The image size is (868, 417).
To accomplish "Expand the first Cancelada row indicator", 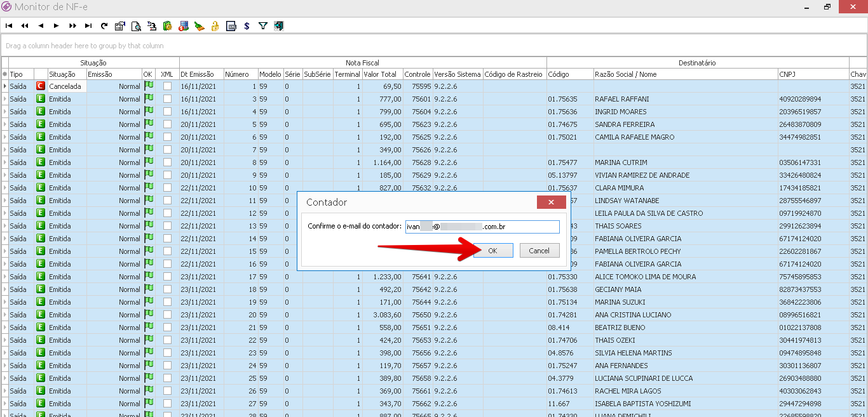I will pyautogui.click(x=5, y=86).
